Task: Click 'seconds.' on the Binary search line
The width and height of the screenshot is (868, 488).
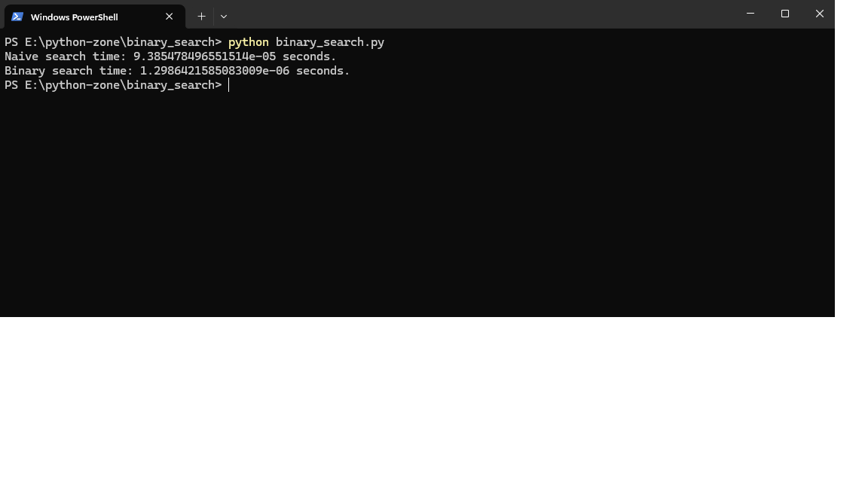Action: point(322,71)
